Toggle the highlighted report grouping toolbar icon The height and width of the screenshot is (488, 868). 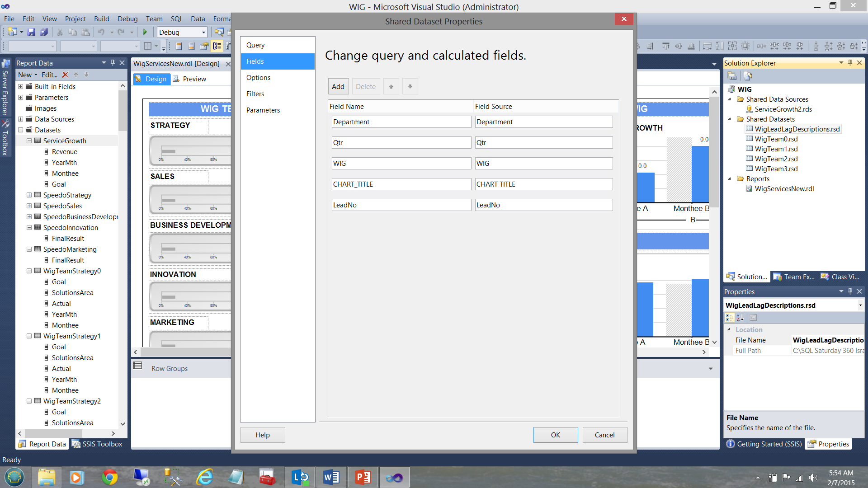(217, 46)
